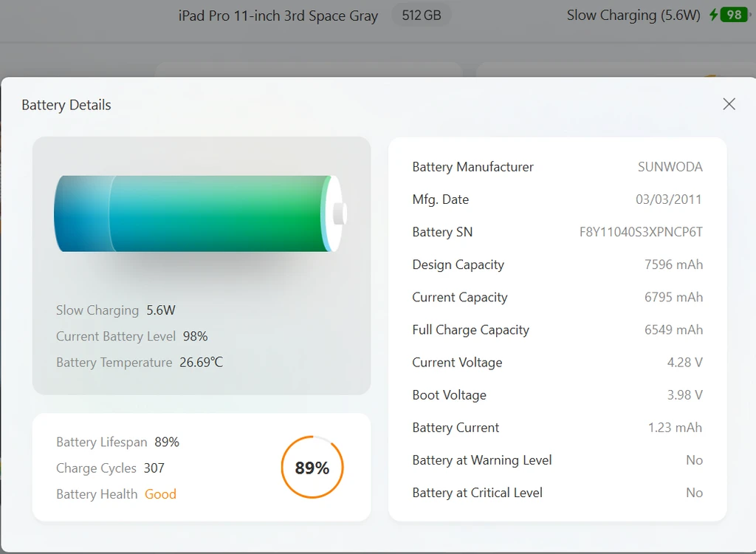This screenshot has height=554, width=756.
Task: Click the Slow Charging (5.6W) status text
Action: point(633,16)
